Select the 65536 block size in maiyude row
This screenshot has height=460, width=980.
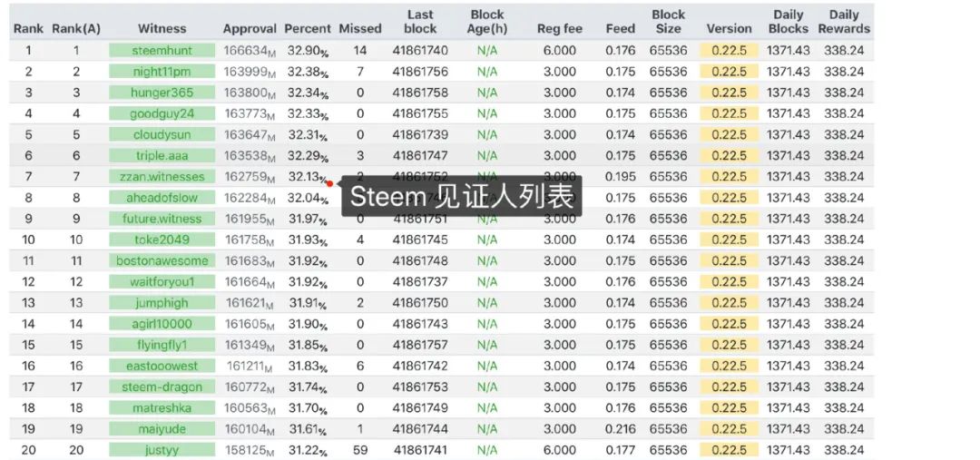(668, 429)
